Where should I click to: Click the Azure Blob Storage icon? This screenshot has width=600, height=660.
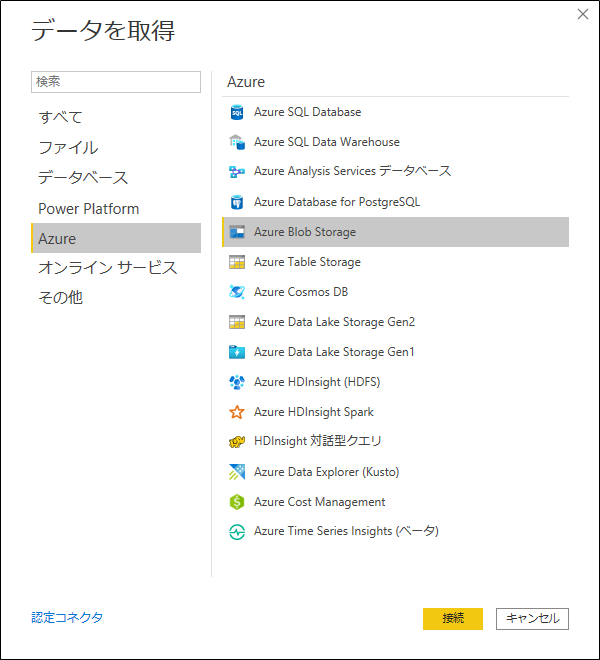[x=237, y=232]
